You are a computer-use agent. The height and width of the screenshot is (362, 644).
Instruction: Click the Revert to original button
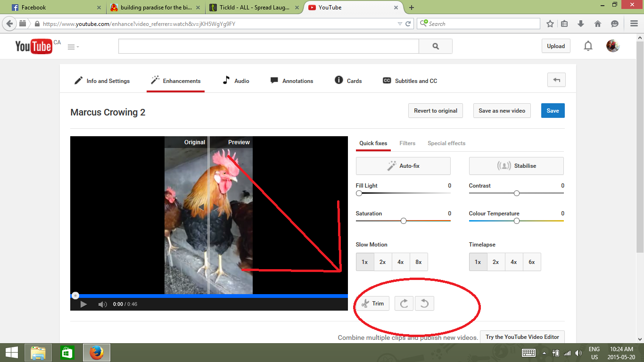click(x=435, y=111)
